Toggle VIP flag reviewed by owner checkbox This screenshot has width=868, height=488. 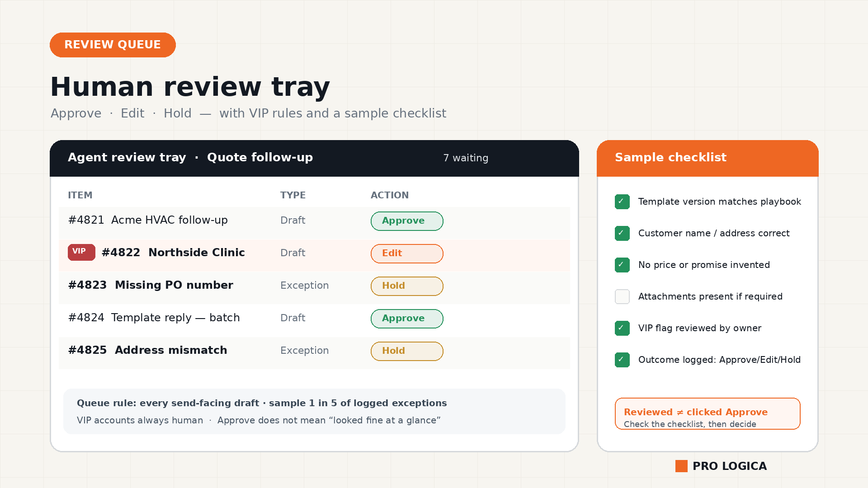622,328
